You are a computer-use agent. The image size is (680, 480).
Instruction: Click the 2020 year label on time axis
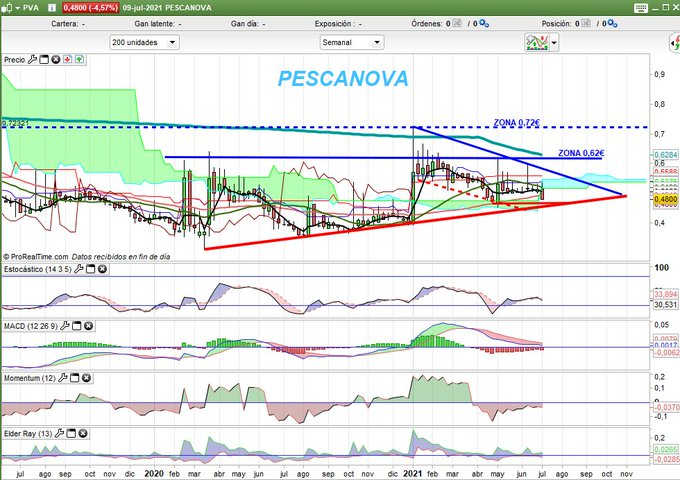click(x=154, y=473)
